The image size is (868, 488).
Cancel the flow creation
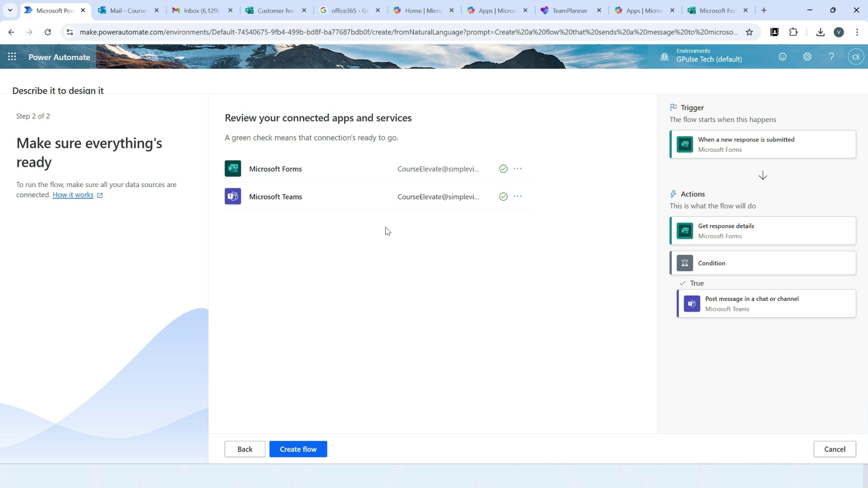coord(834,448)
